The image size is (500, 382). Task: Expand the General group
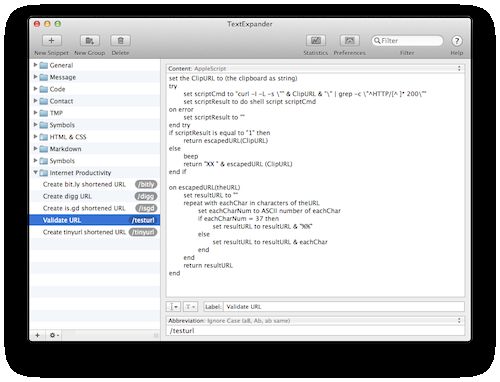point(35,65)
